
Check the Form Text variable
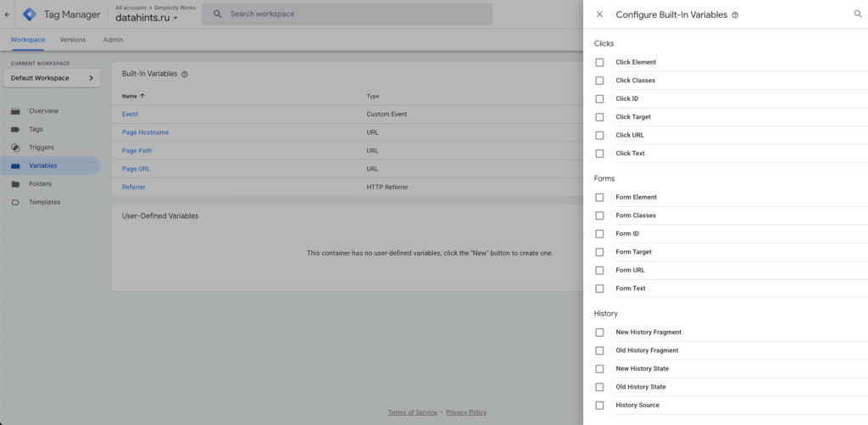pyautogui.click(x=599, y=288)
